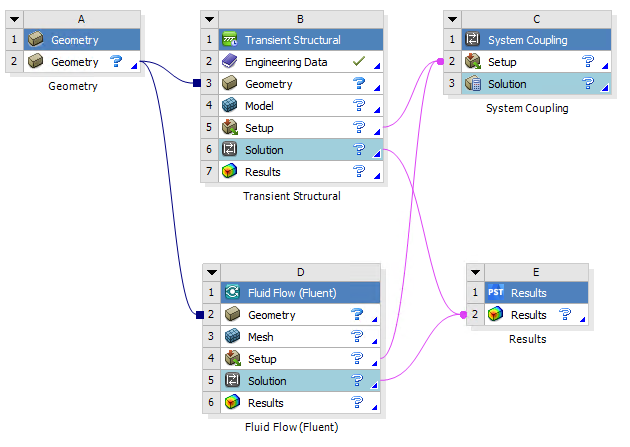Click the column header letter B
630x447 pixels.
(x=301, y=19)
